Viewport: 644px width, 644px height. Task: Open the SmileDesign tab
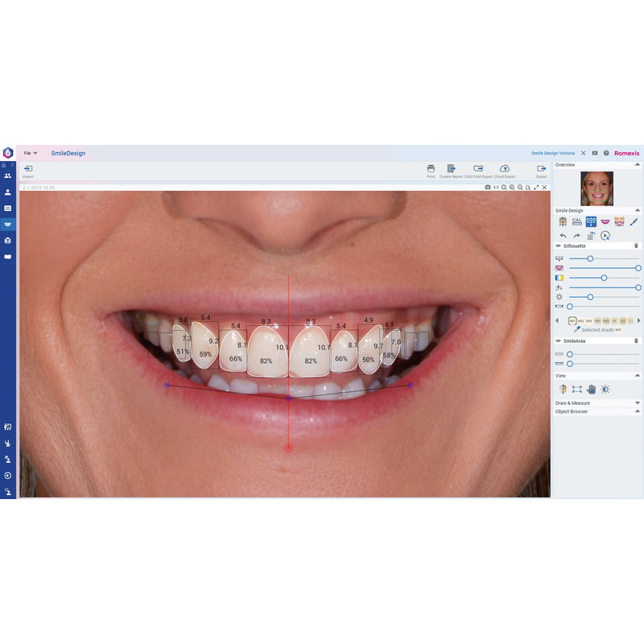click(68, 153)
